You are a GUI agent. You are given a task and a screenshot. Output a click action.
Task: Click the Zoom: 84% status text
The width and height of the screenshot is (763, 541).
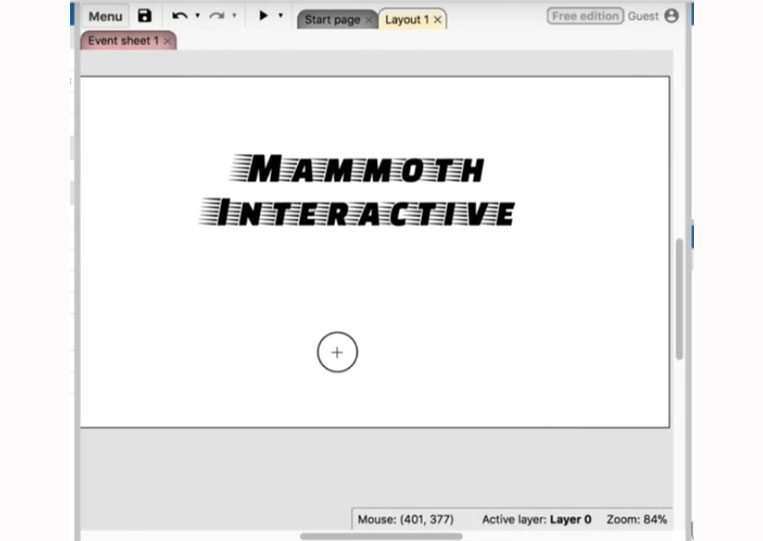(x=636, y=520)
